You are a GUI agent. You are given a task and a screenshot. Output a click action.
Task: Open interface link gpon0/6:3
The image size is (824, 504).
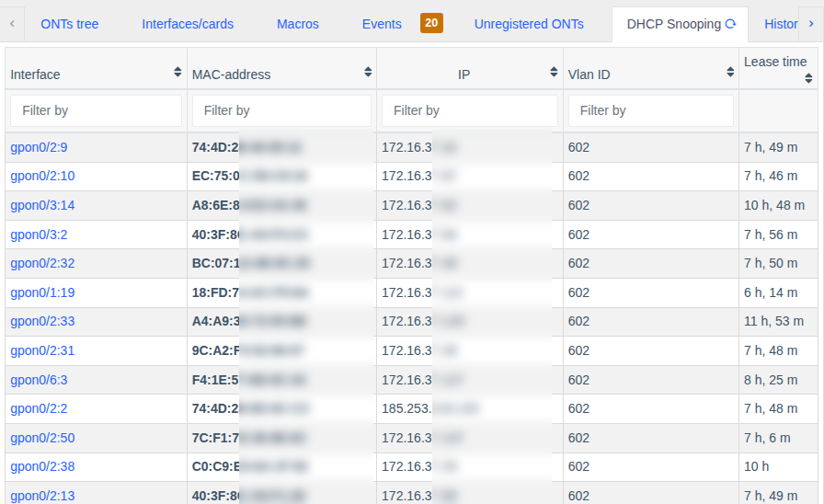pyautogui.click(x=39, y=380)
